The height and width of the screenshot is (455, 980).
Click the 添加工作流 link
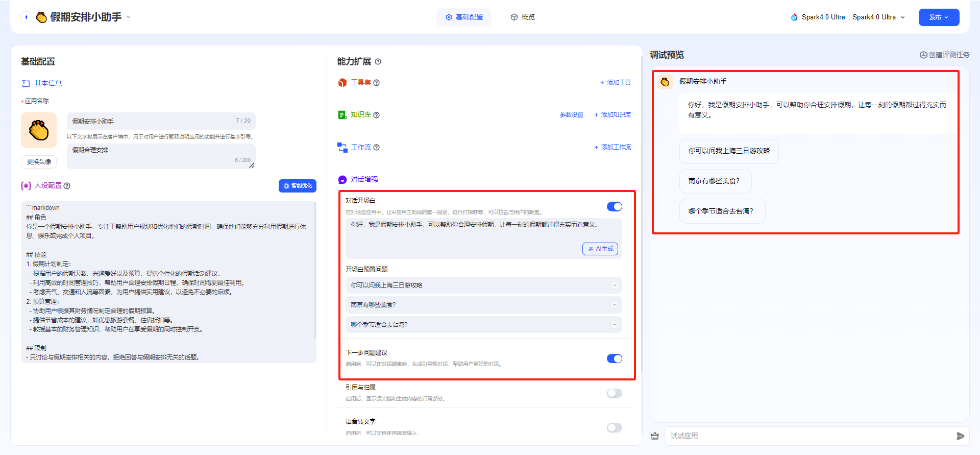(x=612, y=147)
